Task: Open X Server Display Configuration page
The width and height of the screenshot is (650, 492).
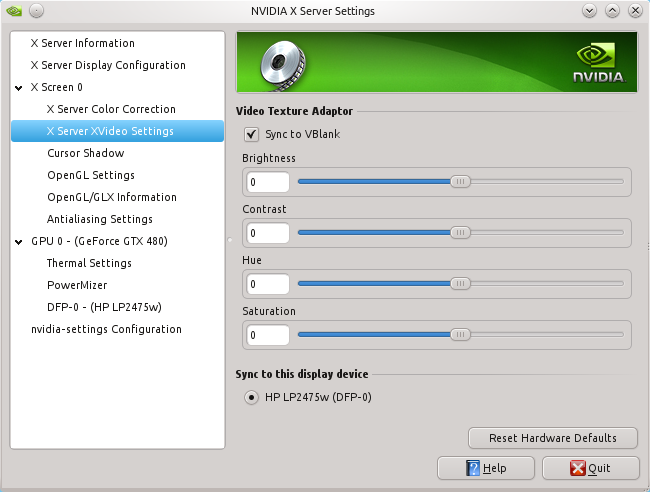Action: coord(108,65)
